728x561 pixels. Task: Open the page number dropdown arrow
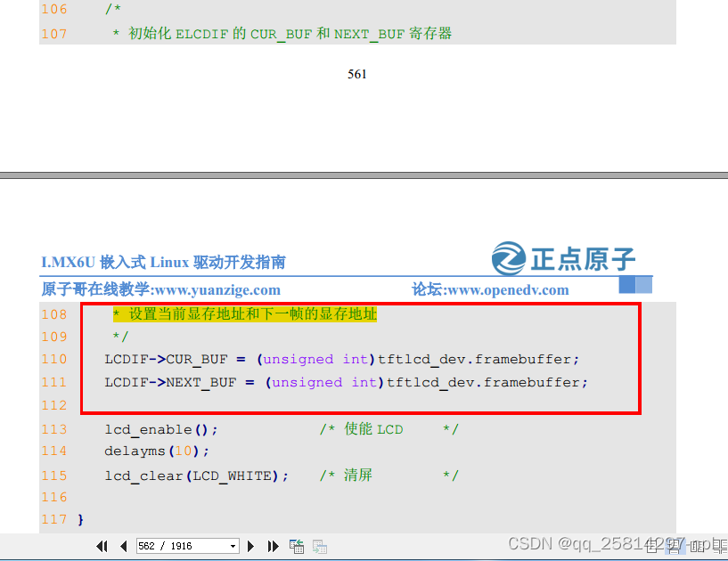[233, 546]
